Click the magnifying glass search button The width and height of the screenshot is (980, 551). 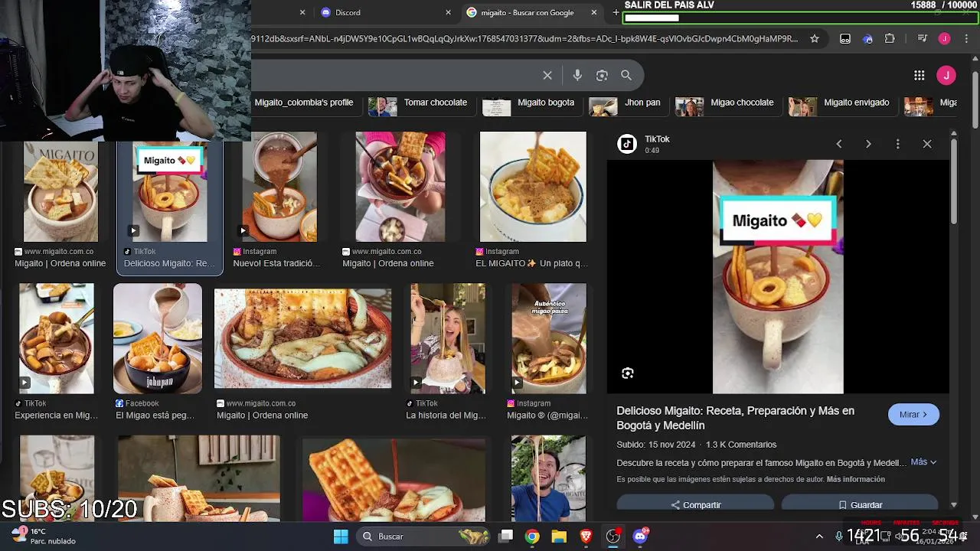tap(626, 75)
